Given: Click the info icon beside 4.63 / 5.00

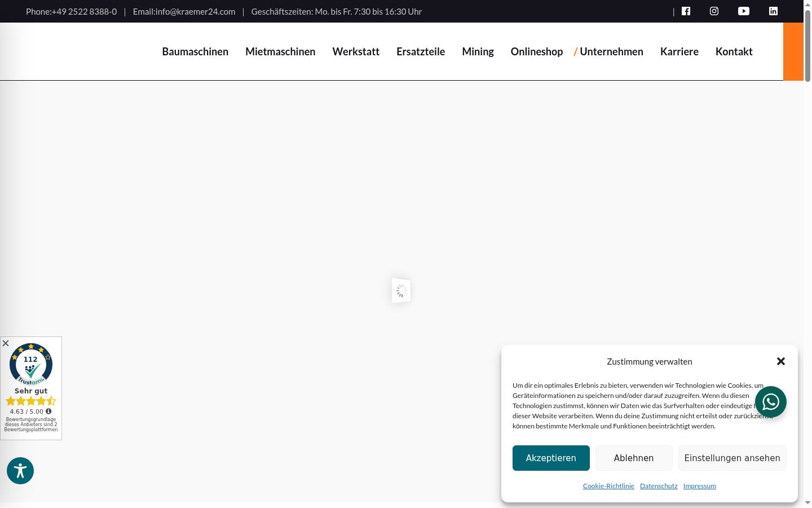Looking at the screenshot, I should (48, 411).
